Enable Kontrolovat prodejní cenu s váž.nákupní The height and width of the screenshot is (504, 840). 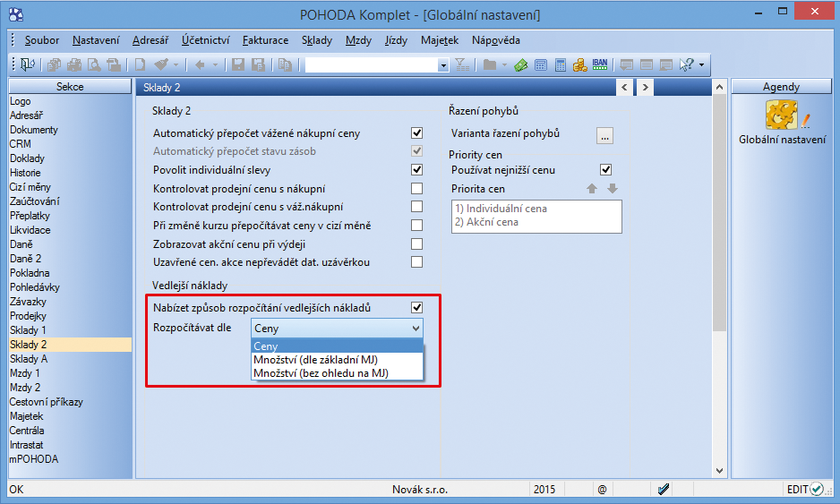tap(416, 206)
